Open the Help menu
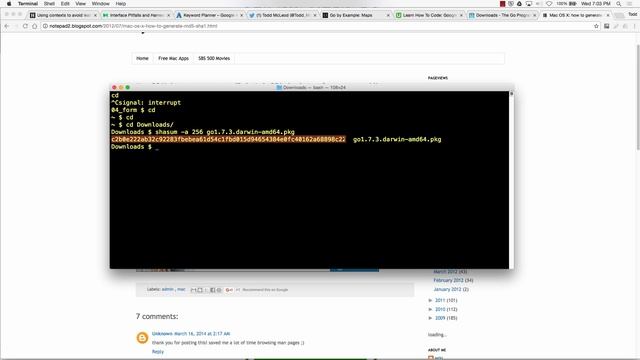The width and height of the screenshot is (640, 360). coord(121,4)
